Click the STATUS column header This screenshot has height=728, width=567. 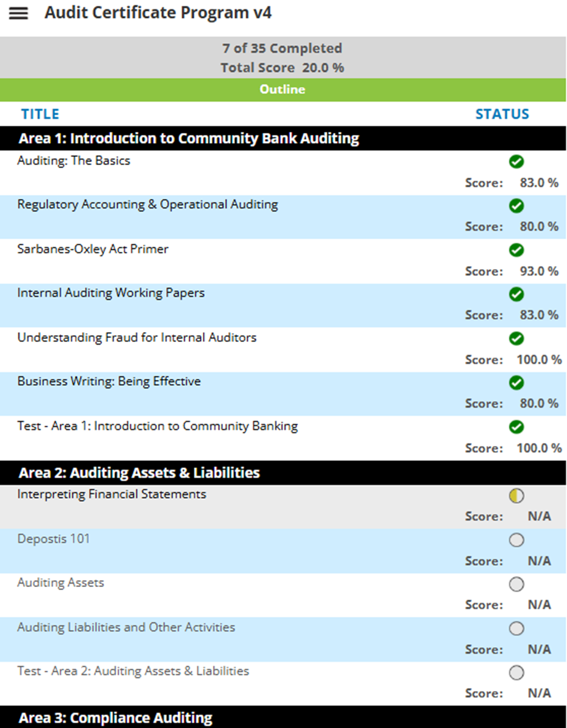click(502, 114)
